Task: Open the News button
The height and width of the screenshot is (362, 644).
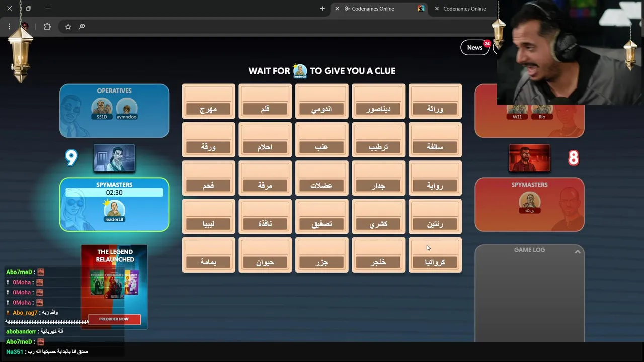Action: pyautogui.click(x=475, y=47)
